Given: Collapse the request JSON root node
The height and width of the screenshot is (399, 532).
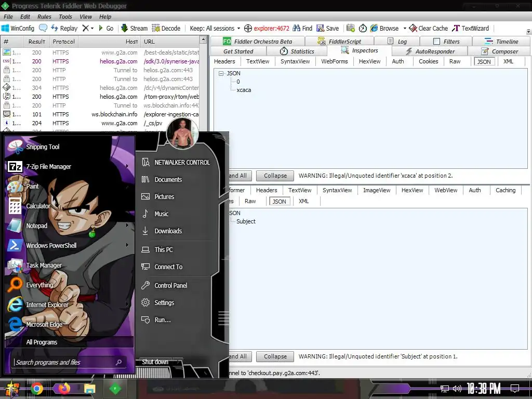Looking at the screenshot, I should tap(221, 73).
